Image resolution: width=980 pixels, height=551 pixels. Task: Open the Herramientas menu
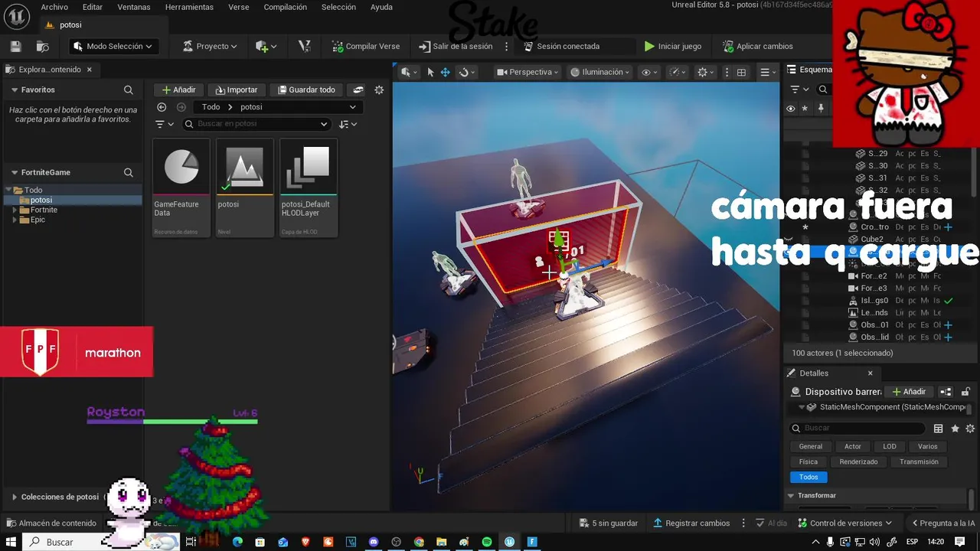pyautogui.click(x=189, y=7)
